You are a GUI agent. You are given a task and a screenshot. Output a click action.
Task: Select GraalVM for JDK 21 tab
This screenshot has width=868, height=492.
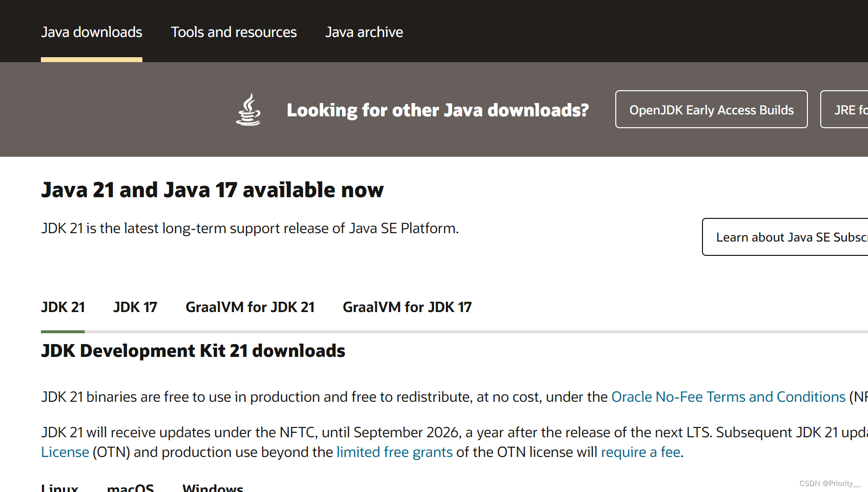coord(250,307)
